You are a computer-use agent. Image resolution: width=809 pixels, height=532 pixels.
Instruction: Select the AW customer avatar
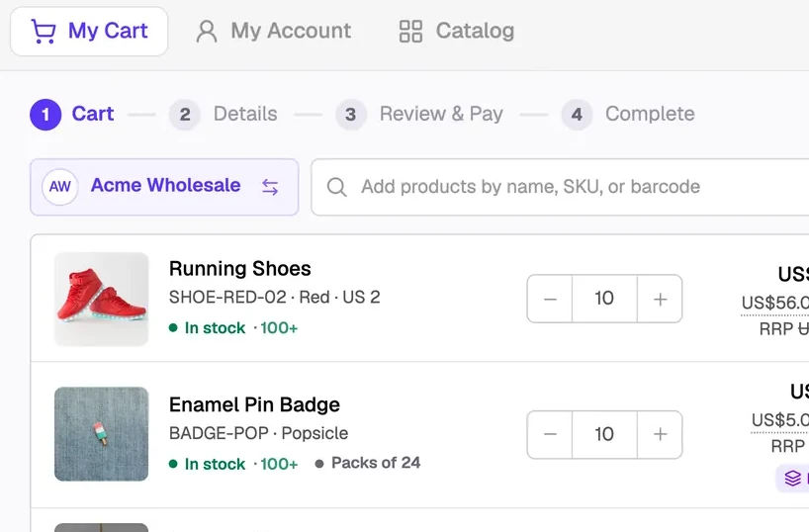coord(60,187)
